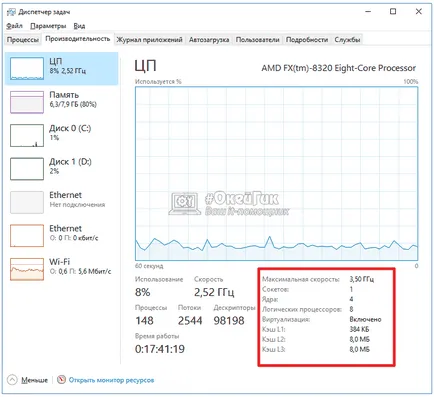Viewport: 434px width, 397px height.
Task: Select Диск 1 (D:) label
Action: (70, 162)
